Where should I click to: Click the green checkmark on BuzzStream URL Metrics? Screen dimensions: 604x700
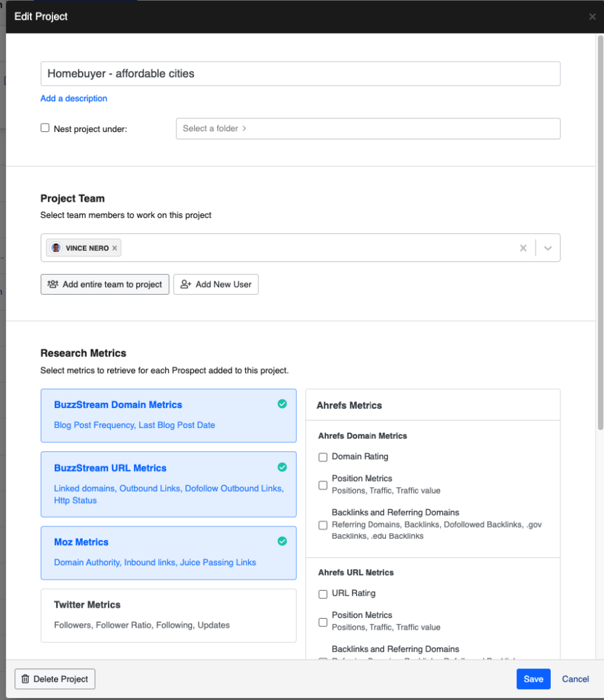[x=282, y=467]
